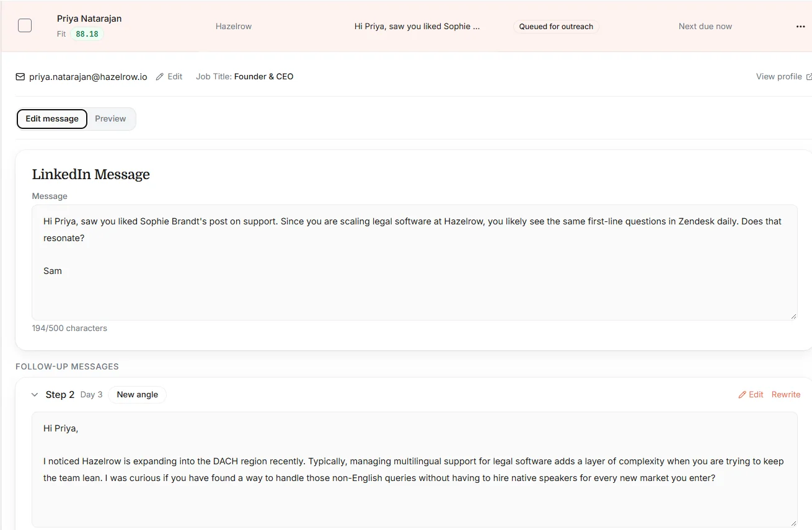This screenshot has height=530, width=812.
Task: Click the envelope icon beside the email address
Action: click(20, 77)
